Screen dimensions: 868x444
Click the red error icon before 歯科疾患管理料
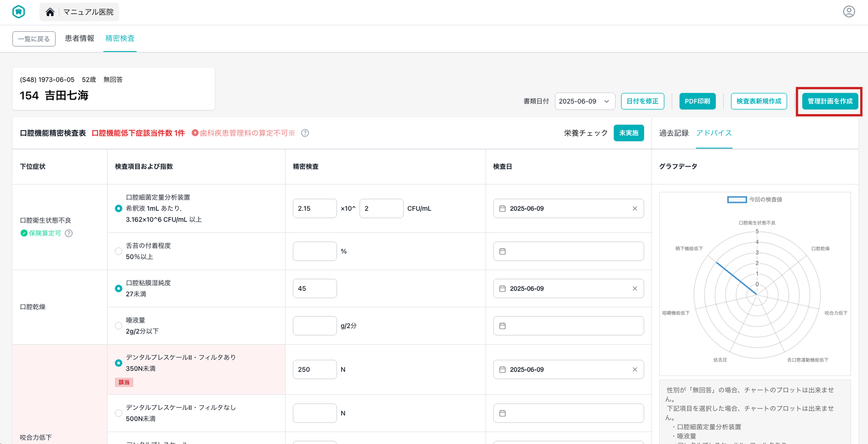click(x=195, y=133)
